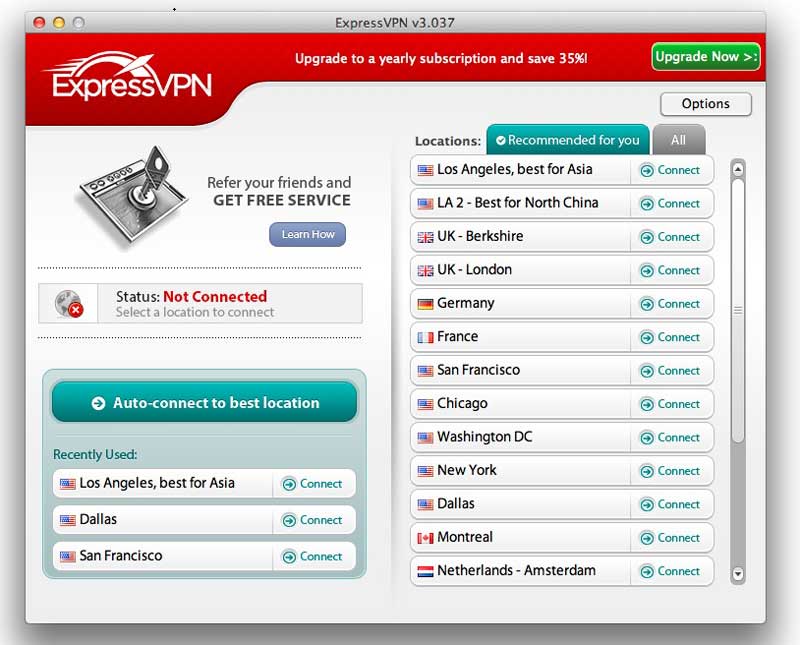Click the Canadian flag next to Montreal

424,538
